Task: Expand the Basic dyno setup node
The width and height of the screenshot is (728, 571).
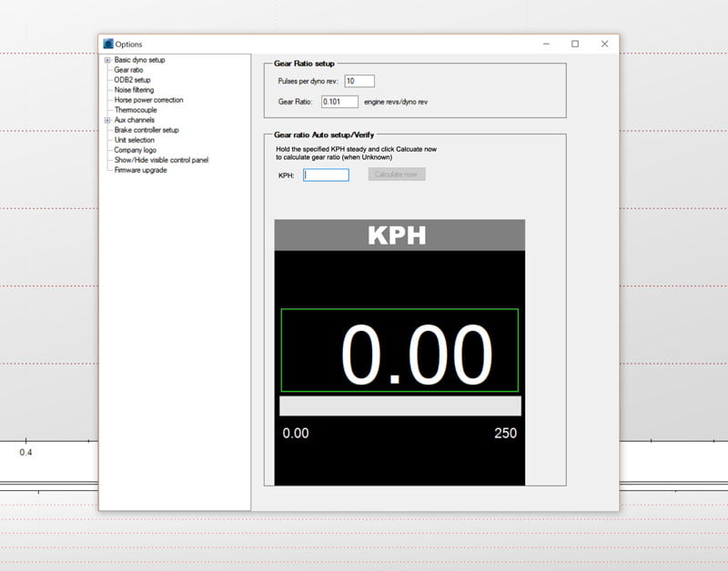Action: pyautogui.click(x=107, y=60)
